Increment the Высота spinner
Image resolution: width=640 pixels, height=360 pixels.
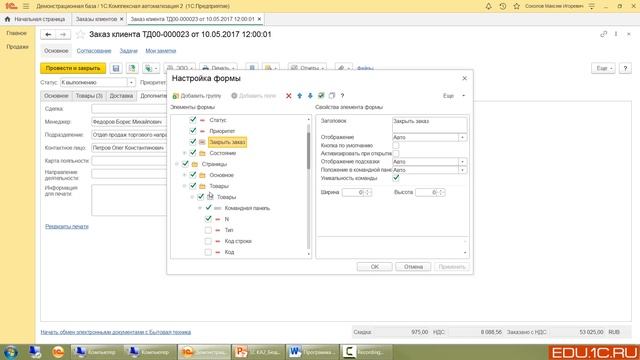click(442, 190)
